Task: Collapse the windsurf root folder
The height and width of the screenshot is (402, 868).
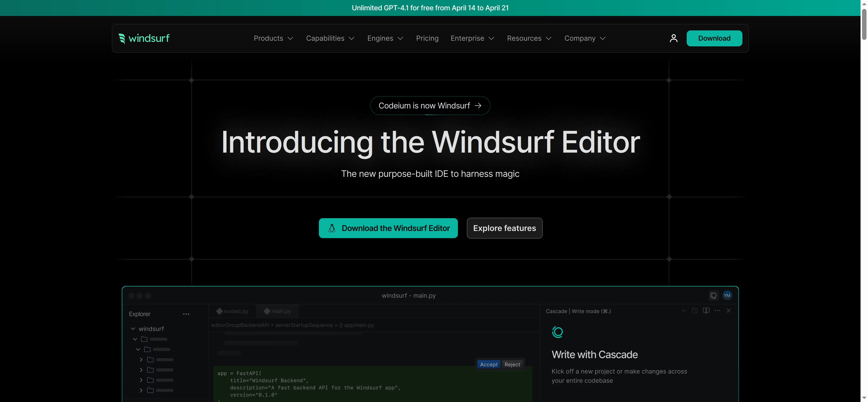Action: [133, 329]
